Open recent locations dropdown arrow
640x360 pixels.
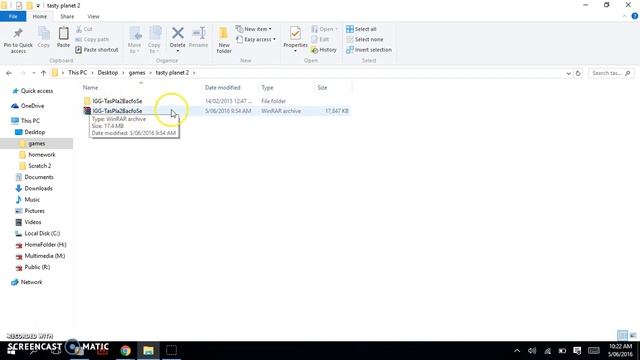33,73
